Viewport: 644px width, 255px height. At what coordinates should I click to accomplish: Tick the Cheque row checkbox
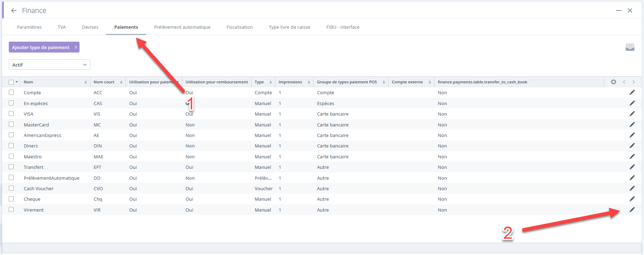(x=11, y=199)
